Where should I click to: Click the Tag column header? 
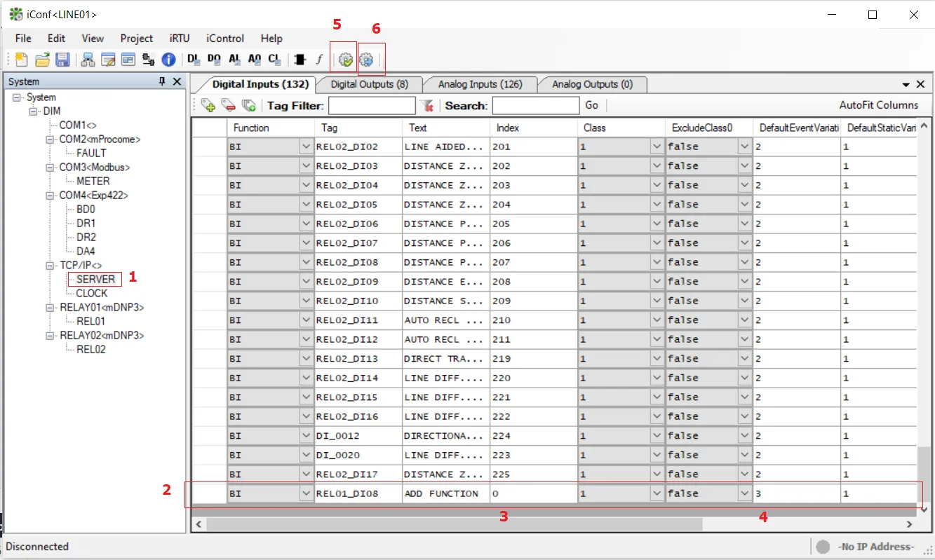pos(358,128)
